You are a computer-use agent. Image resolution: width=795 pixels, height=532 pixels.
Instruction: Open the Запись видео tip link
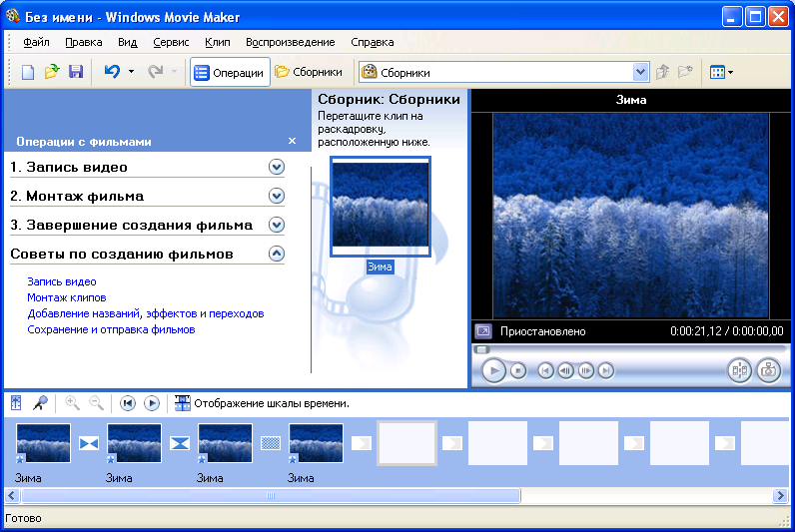[x=61, y=281]
